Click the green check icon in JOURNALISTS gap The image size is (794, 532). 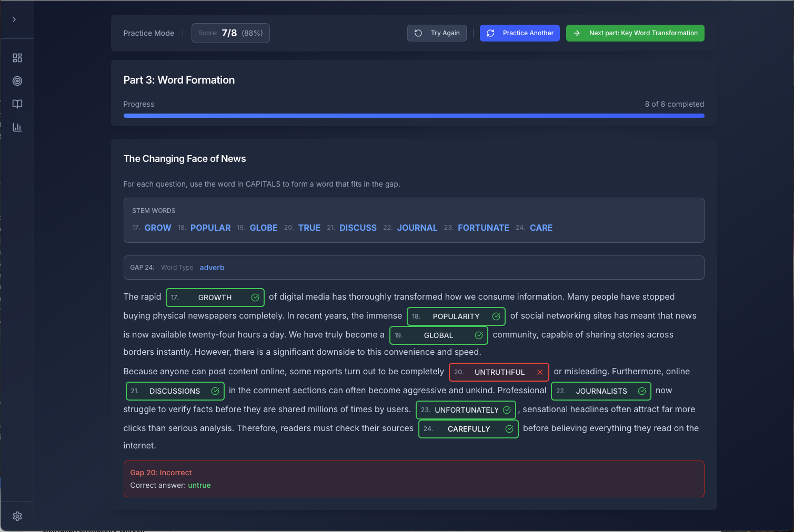click(642, 391)
